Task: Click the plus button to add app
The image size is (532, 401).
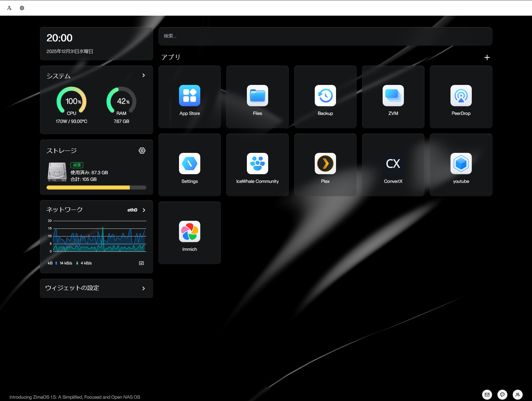Action: coord(487,58)
